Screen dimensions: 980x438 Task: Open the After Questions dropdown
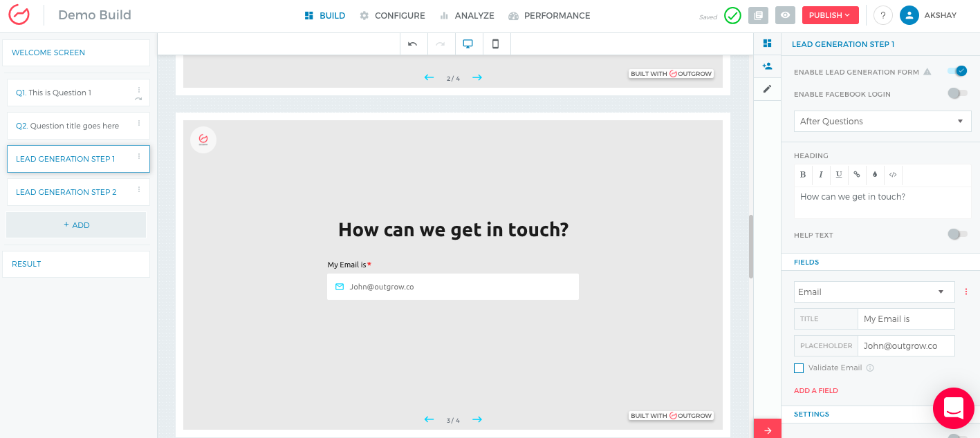coord(882,121)
